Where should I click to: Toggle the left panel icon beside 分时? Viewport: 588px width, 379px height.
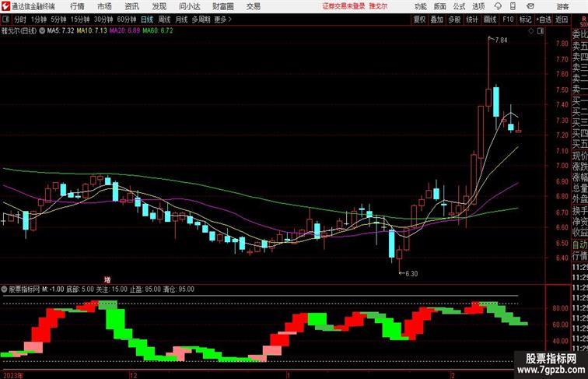coord(5,19)
